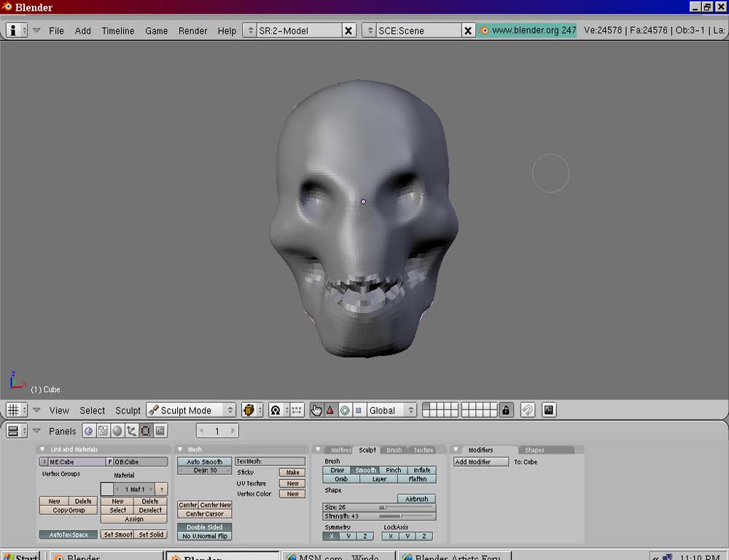The width and height of the screenshot is (729, 560).
Task: Click the material color swatch
Action: [107, 489]
